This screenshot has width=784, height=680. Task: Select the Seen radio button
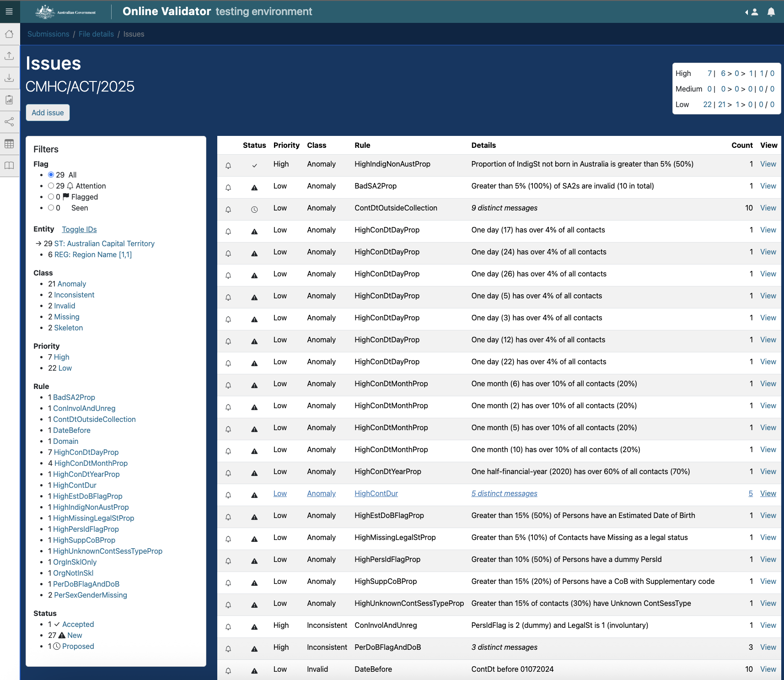pos(51,208)
